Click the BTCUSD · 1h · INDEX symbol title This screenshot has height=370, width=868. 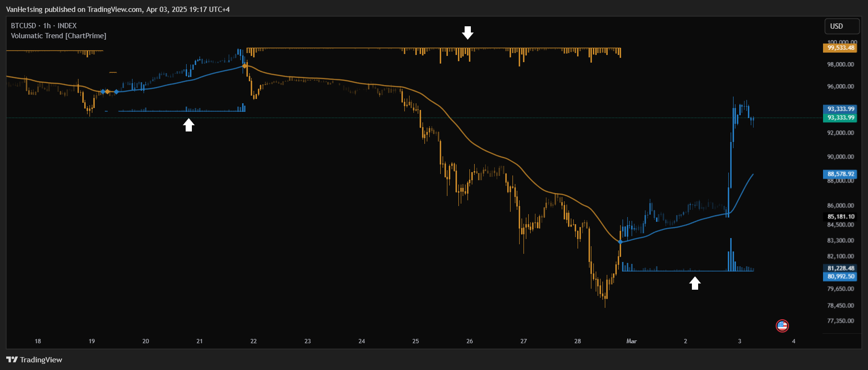pos(44,26)
